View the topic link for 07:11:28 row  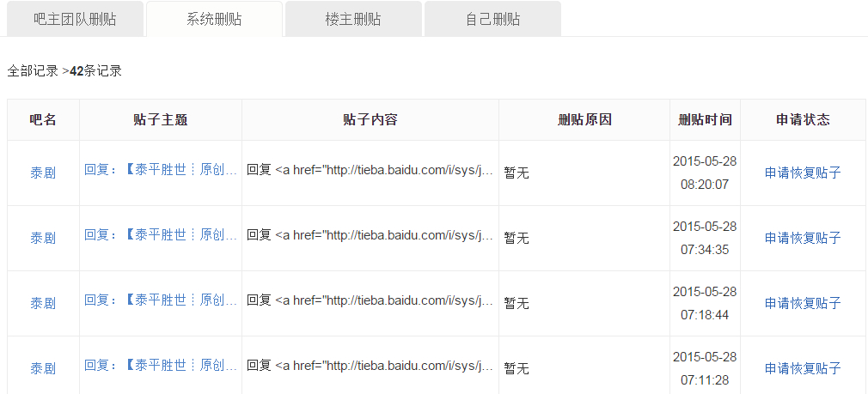pyautogui.click(x=161, y=365)
